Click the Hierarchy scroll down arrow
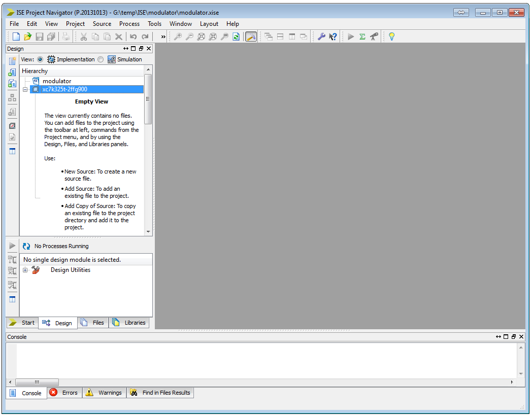 [148, 232]
